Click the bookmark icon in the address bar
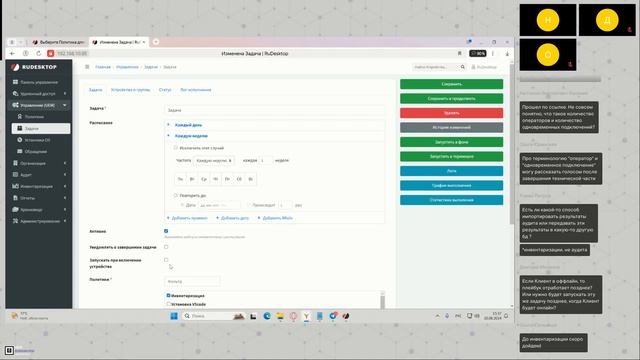640x360 pixels. tap(460, 53)
